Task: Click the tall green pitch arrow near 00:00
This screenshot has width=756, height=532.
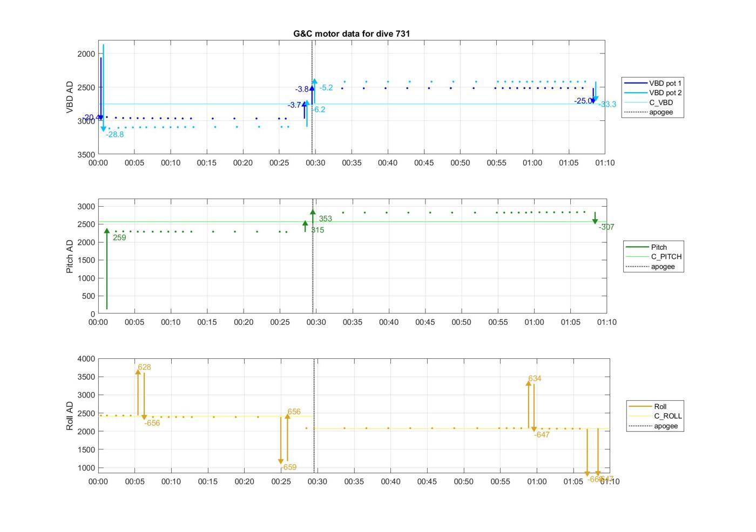Action: tap(107, 269)
